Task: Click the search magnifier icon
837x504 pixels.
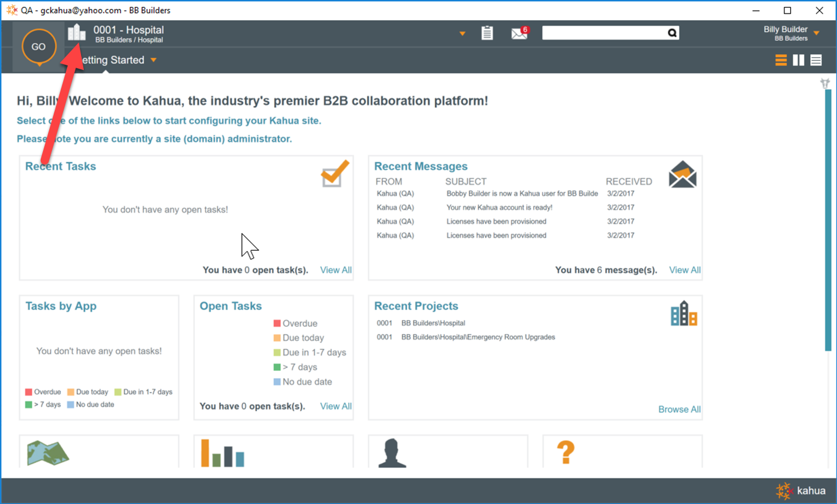Action: (672, 33)
